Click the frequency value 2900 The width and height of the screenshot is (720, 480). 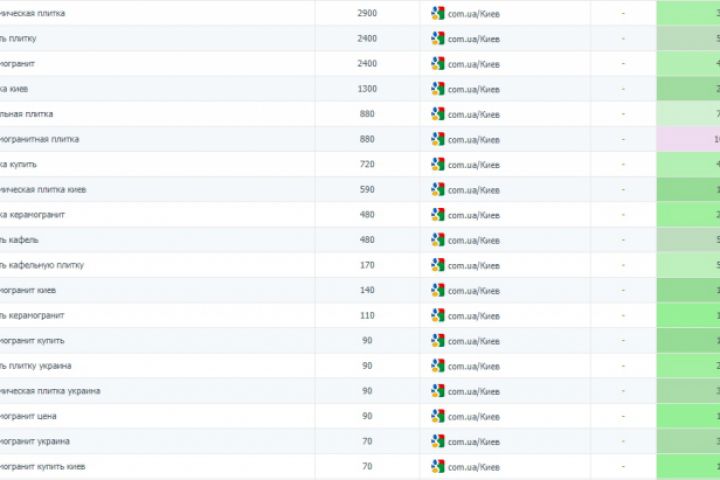point(367,13)
